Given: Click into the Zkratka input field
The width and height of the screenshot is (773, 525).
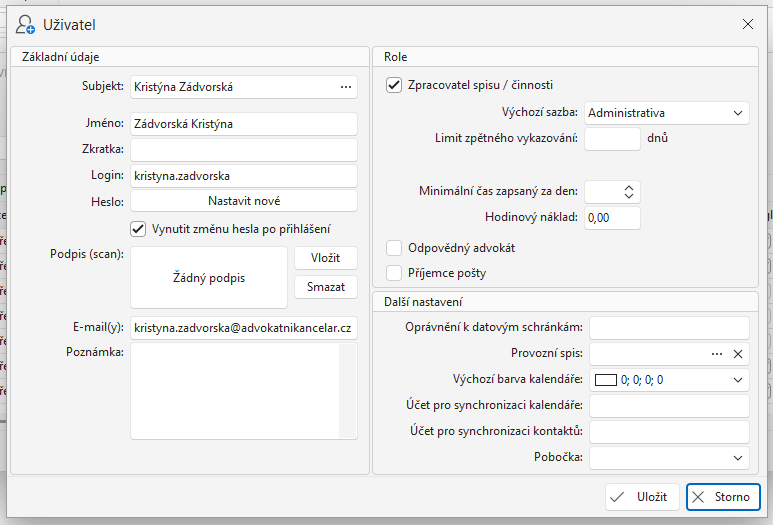Looking at the screenshot, I should [243, 150].
